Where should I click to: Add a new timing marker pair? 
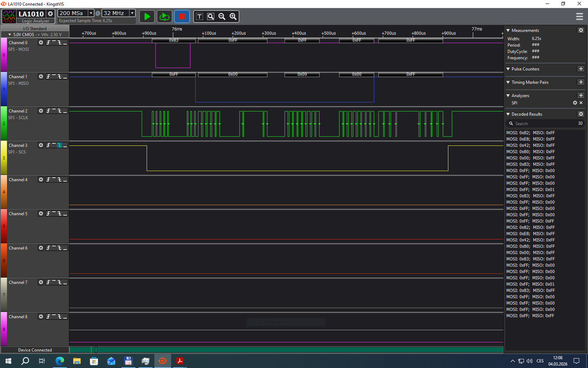[x=581, y=82]
